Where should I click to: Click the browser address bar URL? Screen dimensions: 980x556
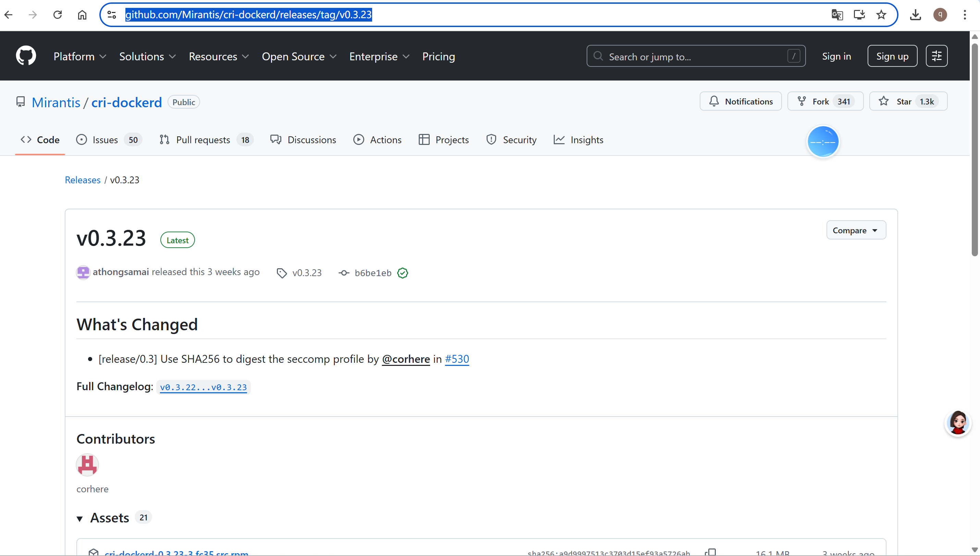(248, 15)
